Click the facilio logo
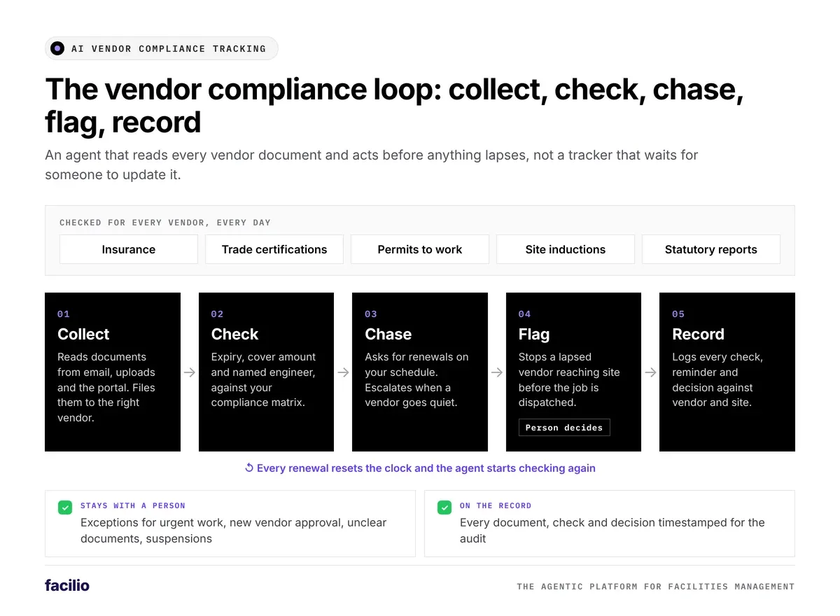Screen dimensions: 840x616 (67, 585)
